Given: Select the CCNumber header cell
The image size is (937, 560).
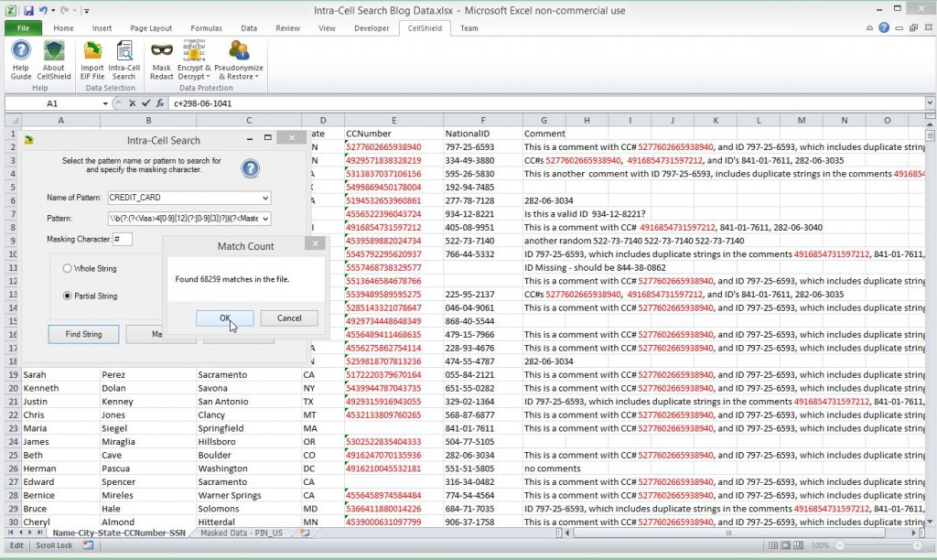Looking at the screenshot, I should (x=393, y=134).
